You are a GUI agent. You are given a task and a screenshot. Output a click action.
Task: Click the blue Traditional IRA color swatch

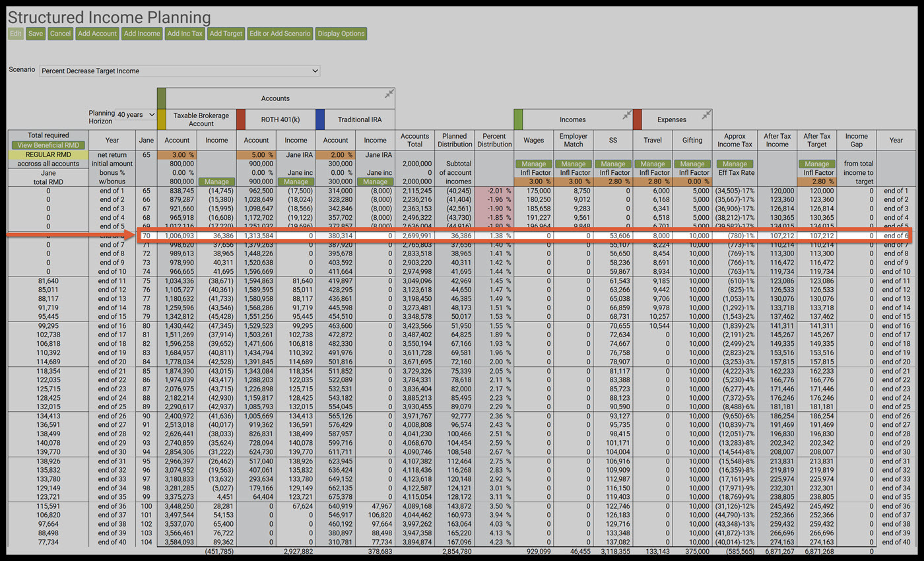[320, 119]
